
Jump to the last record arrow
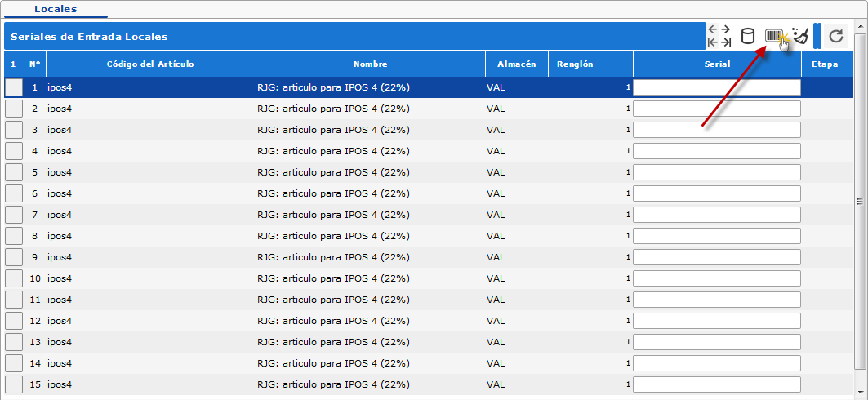click(x=725, y=42)
